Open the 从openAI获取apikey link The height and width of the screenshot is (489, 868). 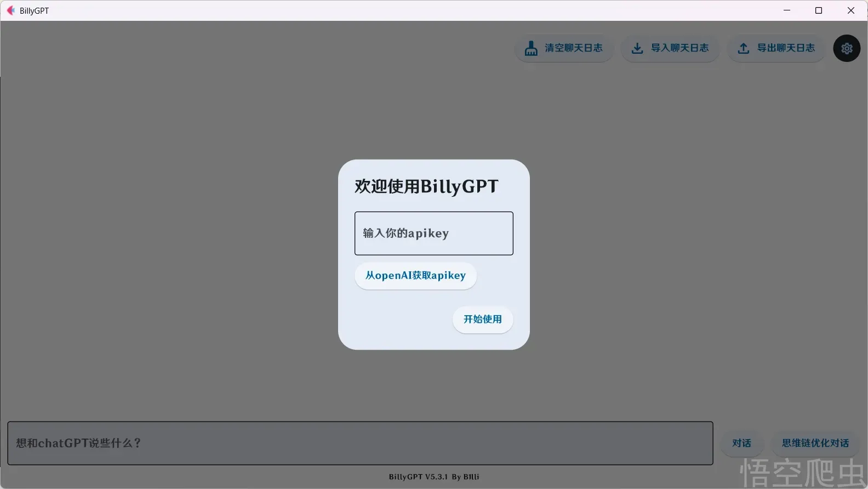click(x=415, y=276)
